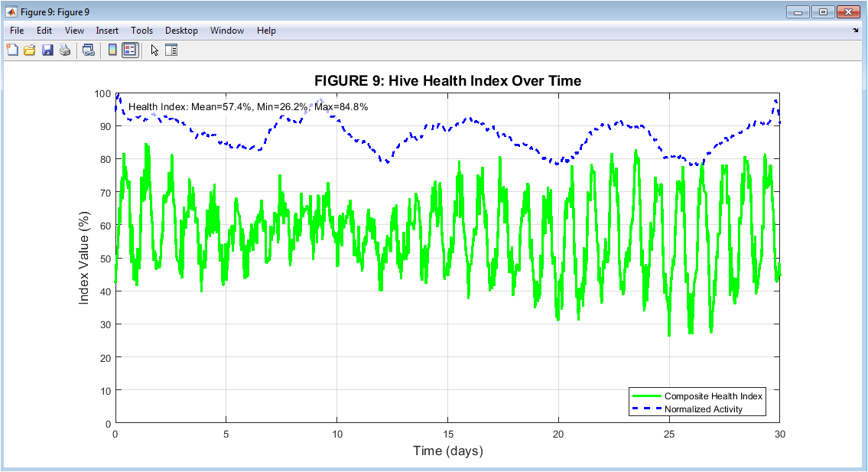Viewport: 868px width, 472px height.
Task: Click the Composite Health Index legend entry
Action: pos(713,396)
